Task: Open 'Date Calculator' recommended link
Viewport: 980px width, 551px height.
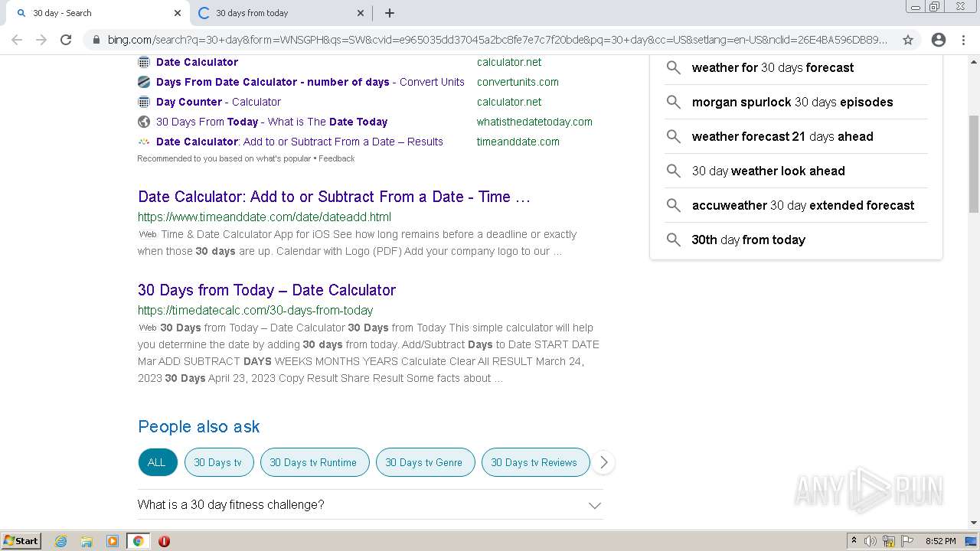Action: point(197,62)
